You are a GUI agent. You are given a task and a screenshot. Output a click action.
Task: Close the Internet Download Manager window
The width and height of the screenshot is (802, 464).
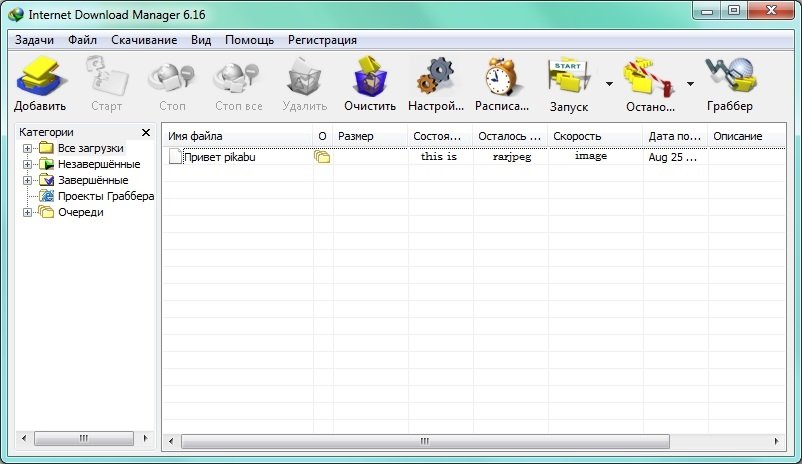point(771,11)
